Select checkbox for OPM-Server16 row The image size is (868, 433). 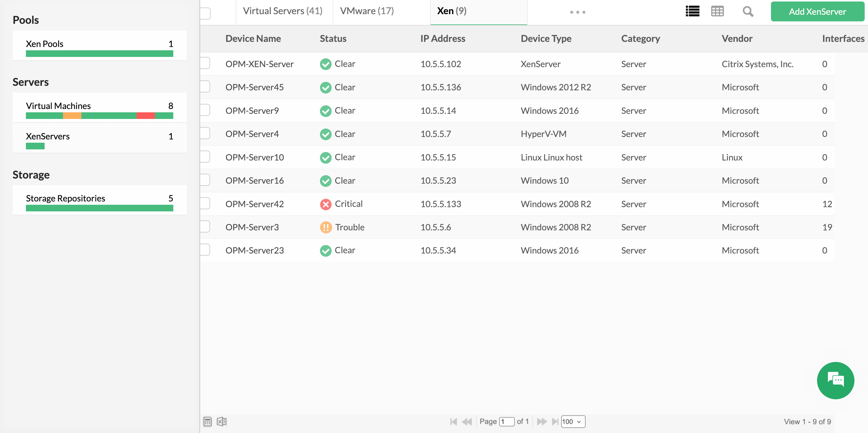205,180
